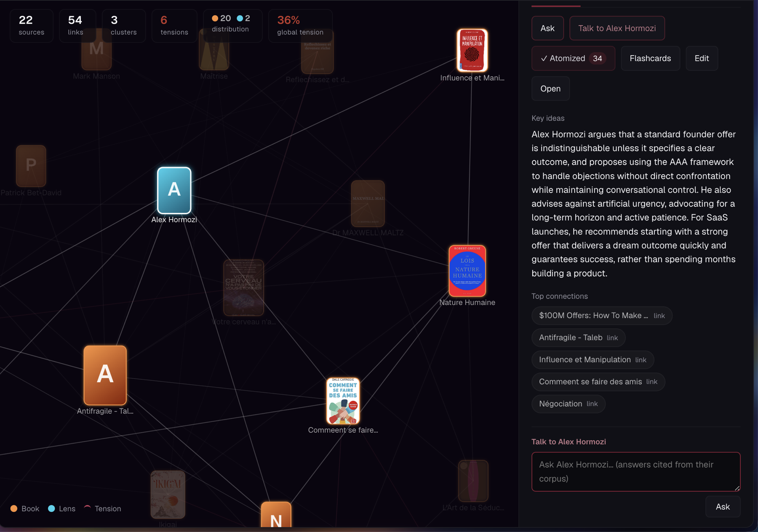Open the 6 tensions stat card
This screenshot has width=758, height=532.
click(x=174, y=26)
